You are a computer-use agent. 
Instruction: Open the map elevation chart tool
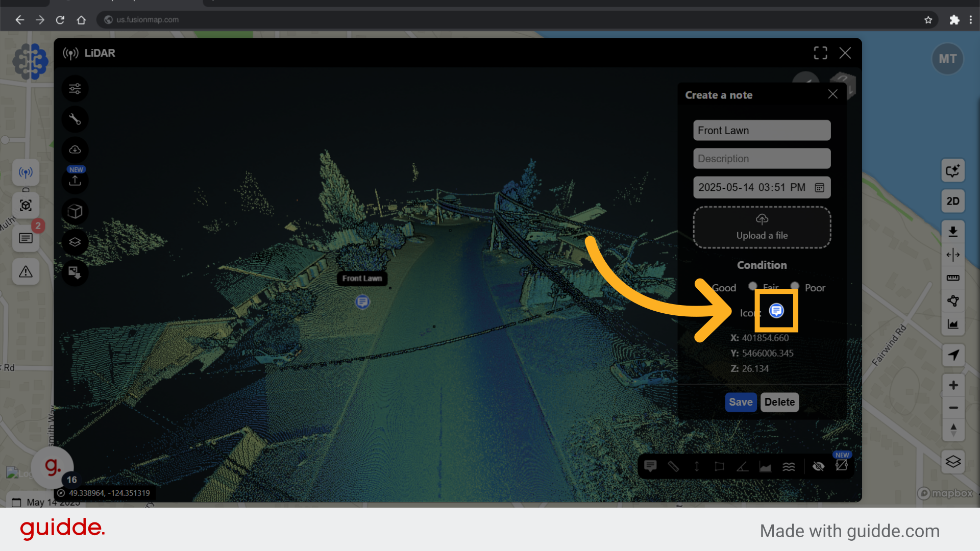pos(952,324)
